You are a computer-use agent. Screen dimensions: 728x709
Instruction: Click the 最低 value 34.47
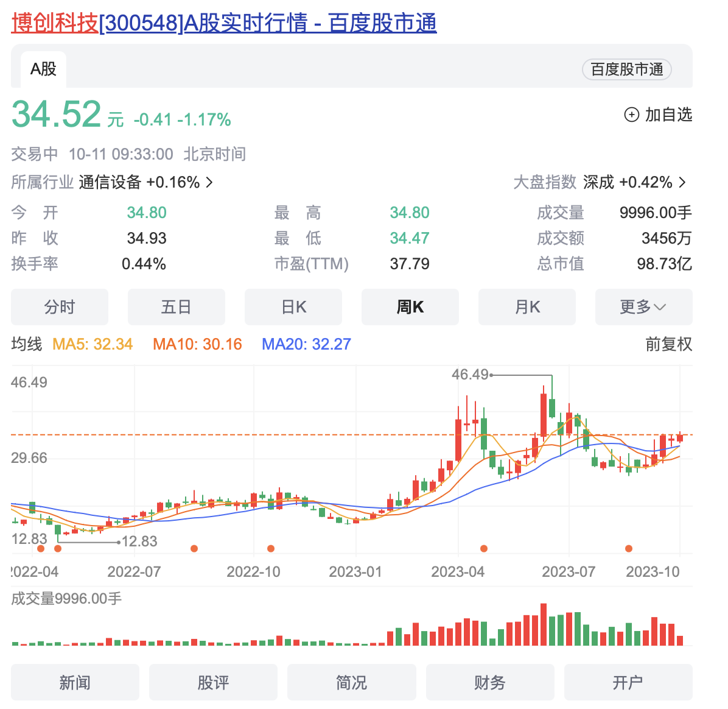pos(410,238)
